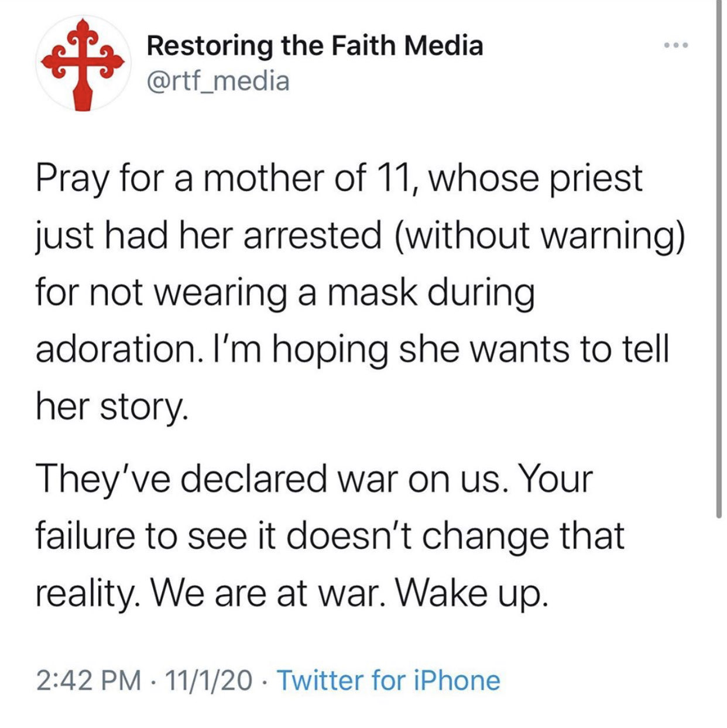The image size is (727, 728).
Task: Open the Restoring the Faith Media profile name
Action: tap(315, 45)
